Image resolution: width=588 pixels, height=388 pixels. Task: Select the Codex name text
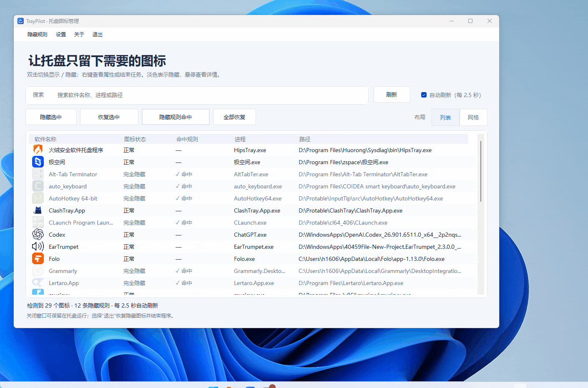coord(57,235)
